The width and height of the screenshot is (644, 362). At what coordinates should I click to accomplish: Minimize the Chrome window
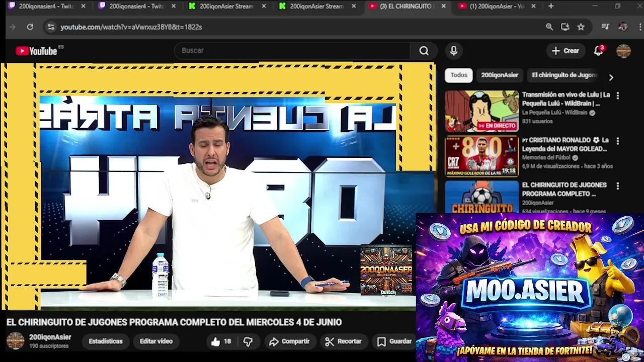click(595, 6)
